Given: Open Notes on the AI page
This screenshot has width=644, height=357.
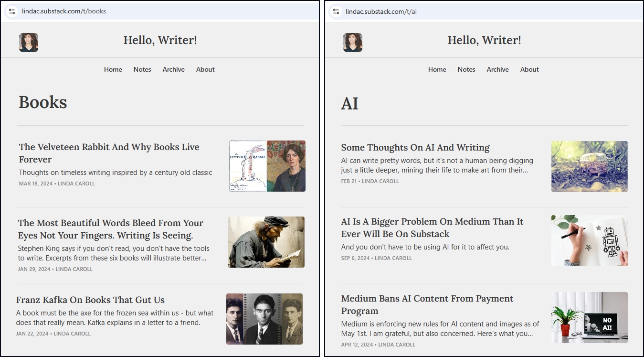Looking at the screenshot, I should click(x=466, y=69).
